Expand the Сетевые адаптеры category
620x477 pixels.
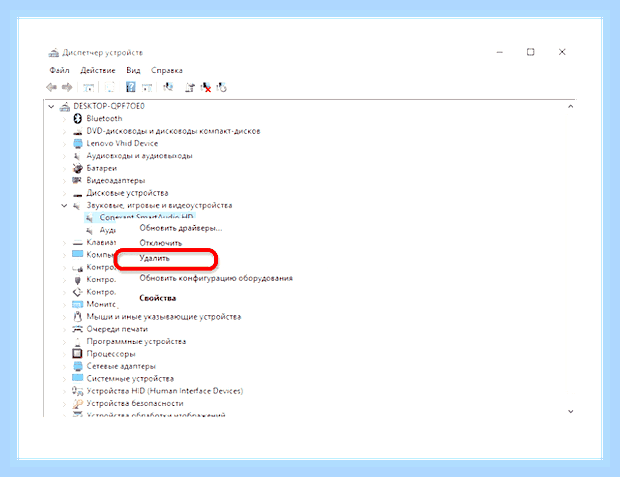point(64,366)
